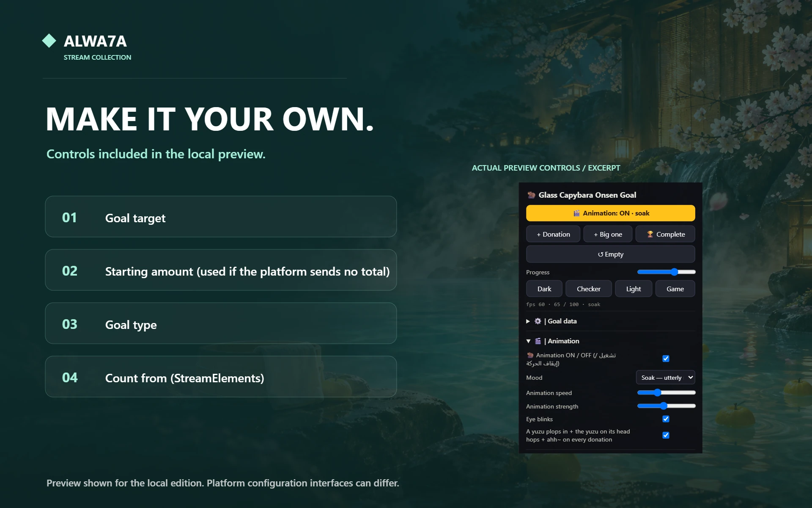This screenshot has height=508, width=812.
Task: Select the Light background option
Action: coord(634,289)
